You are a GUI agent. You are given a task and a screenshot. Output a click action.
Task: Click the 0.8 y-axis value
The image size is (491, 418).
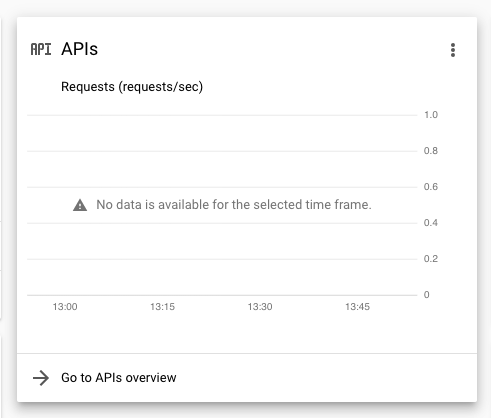point(431,151)
